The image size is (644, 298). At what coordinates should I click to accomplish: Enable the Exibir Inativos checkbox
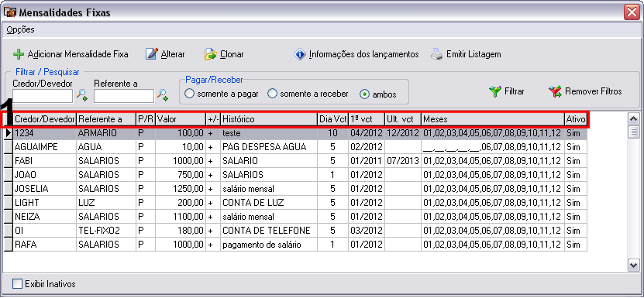click(x=17, y=283)
